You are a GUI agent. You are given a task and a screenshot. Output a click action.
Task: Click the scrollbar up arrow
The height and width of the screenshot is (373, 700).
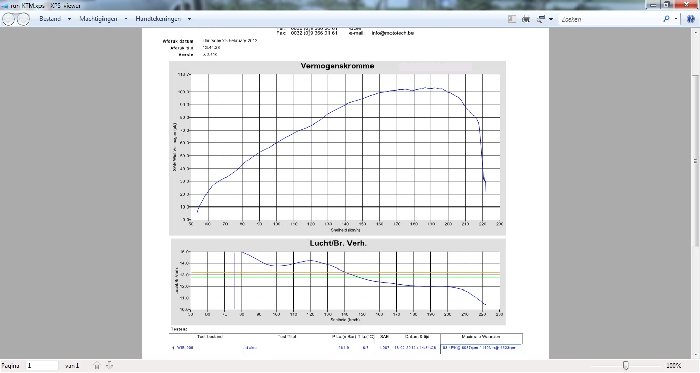pyautogui.click(x=696, y=33)
